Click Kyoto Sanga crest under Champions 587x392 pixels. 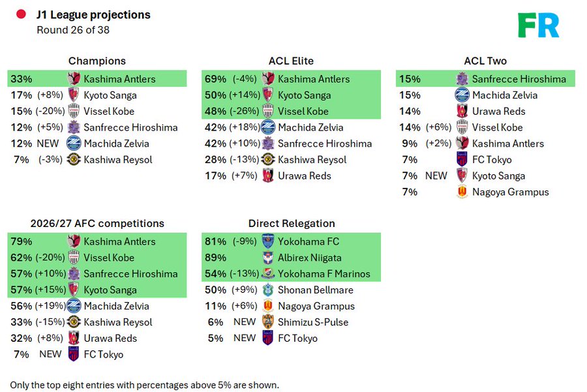coord(74,95)
